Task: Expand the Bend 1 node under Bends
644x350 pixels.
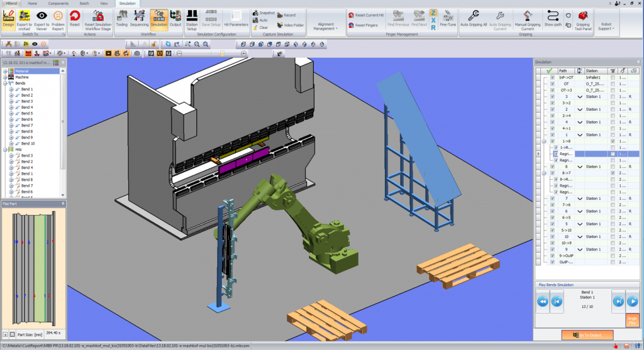Action: point(11,89)
